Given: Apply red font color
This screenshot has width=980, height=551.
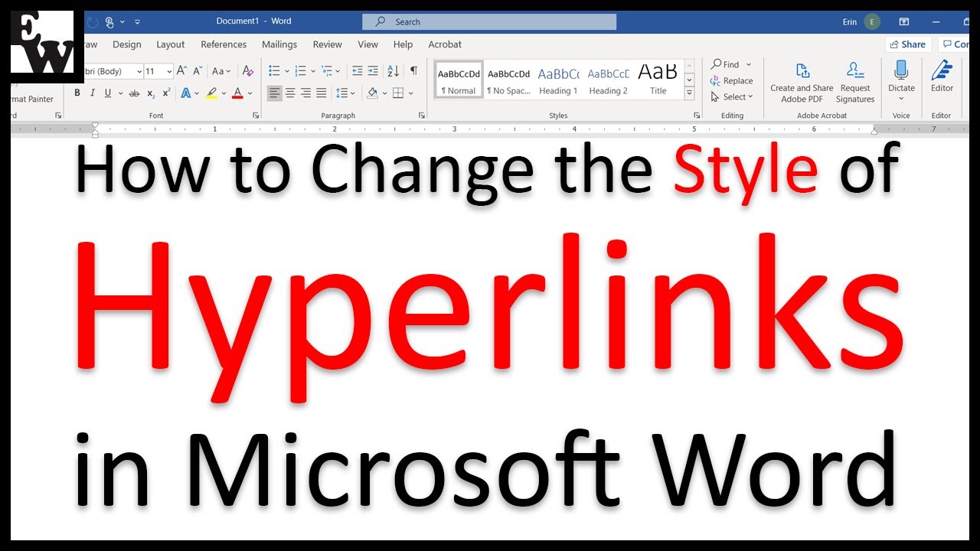Looking at the screenshot, I should coord(237,93).
